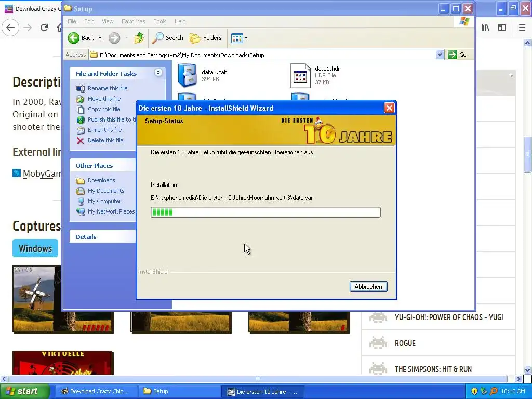Open the Help menu in Setup window
Image resolution: width=532 pixels, height=399 pixels.
pos(180,21)
